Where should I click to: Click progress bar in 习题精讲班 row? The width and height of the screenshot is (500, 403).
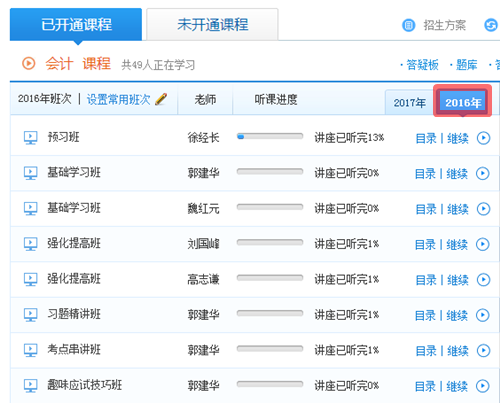click(270, 313)
